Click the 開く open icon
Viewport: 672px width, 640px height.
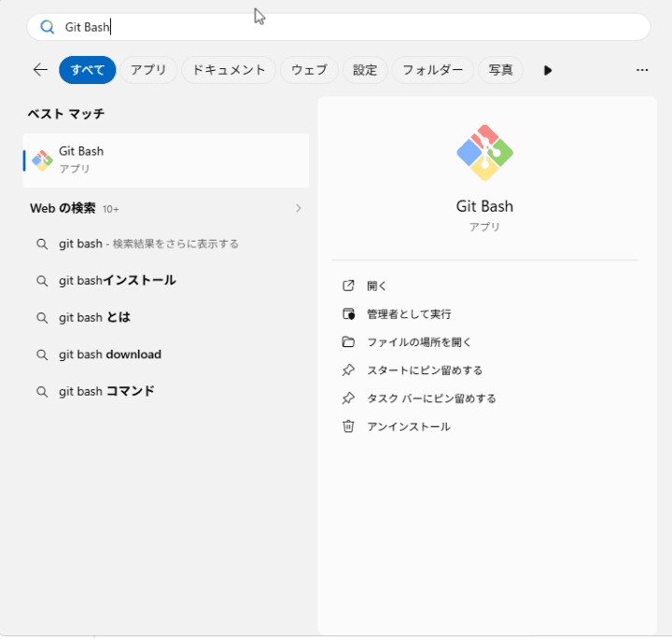(x=348, y=285)
